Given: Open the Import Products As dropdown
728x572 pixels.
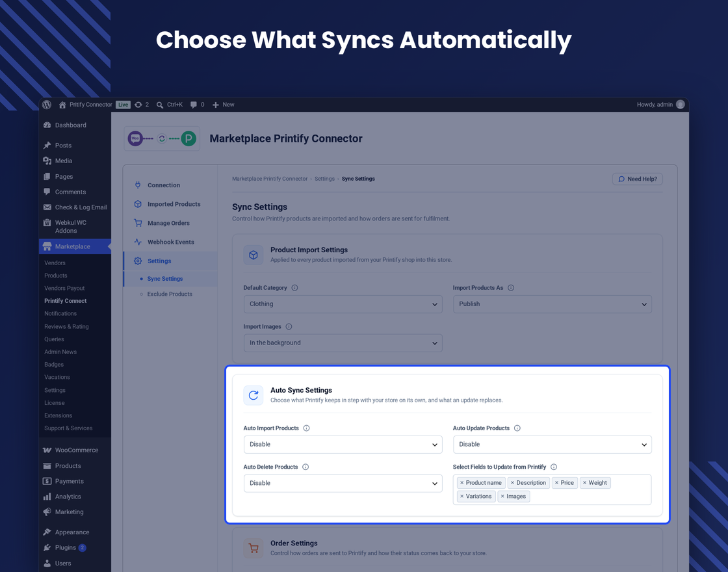Looking at the screenshot, I should (x=552, y=304).
